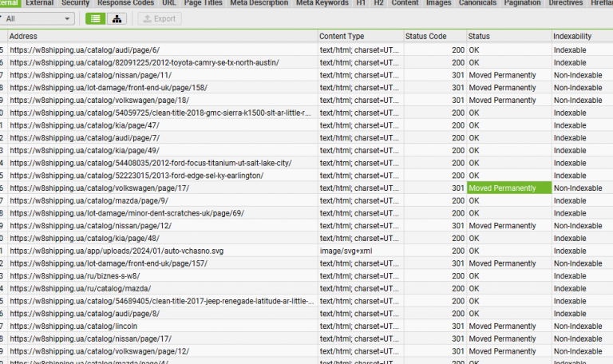Open the Content tab
This screenshot has width=613, height=364.
(x=405, y=3)
